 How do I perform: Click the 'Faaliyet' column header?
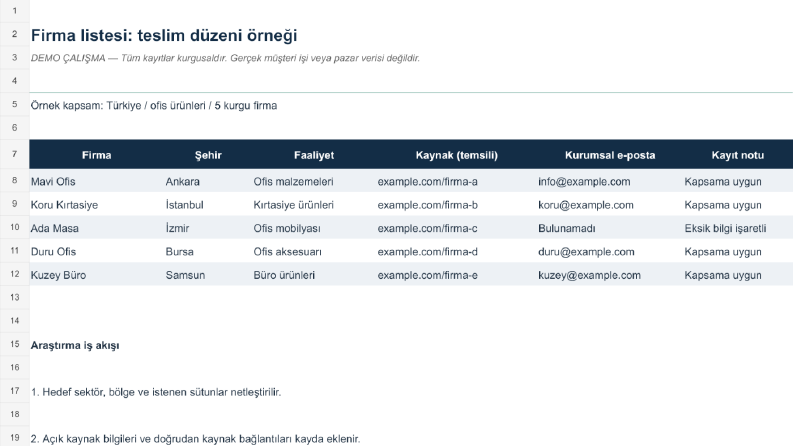click(314, 155)
